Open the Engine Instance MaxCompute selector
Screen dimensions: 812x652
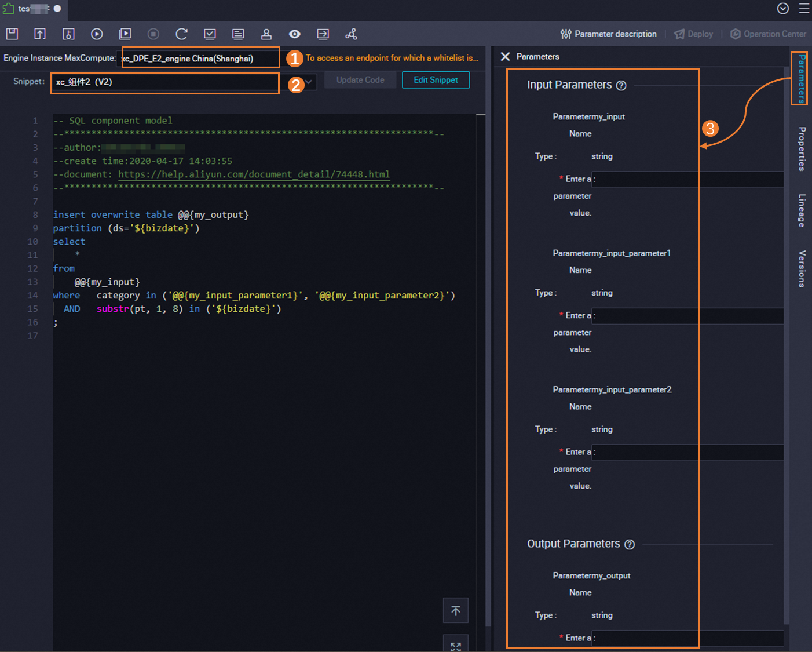point(200,58)
